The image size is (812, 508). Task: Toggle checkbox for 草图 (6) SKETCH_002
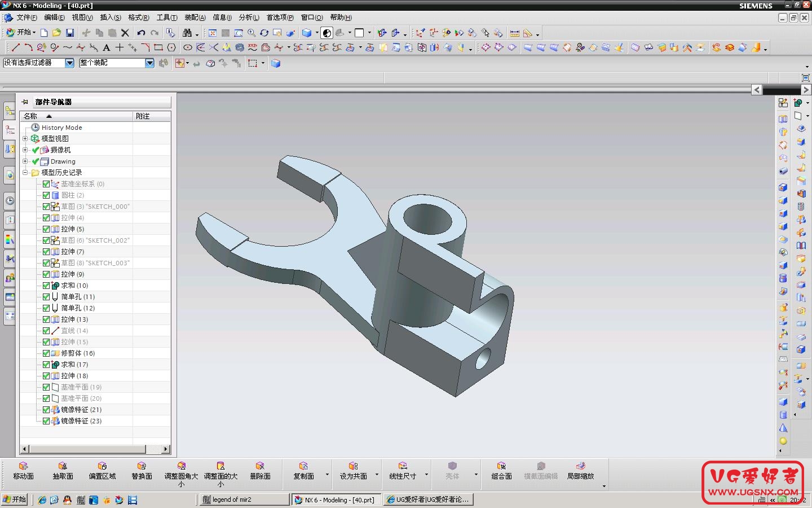point(46,240)
